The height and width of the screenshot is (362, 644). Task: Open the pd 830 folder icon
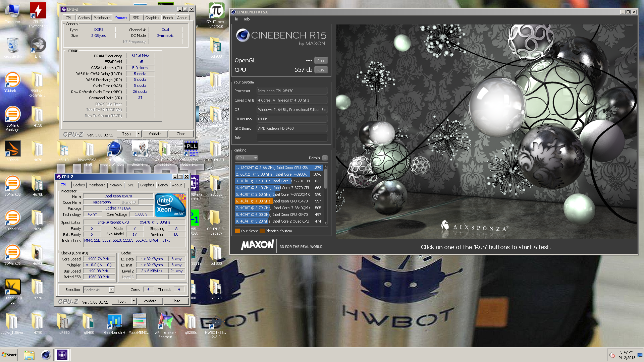point(216,255)
